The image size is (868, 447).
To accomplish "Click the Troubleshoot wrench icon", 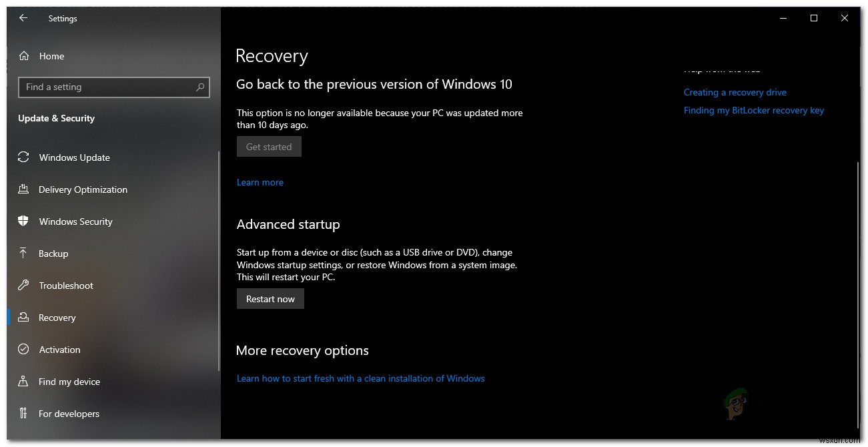I will coord(24,286).
